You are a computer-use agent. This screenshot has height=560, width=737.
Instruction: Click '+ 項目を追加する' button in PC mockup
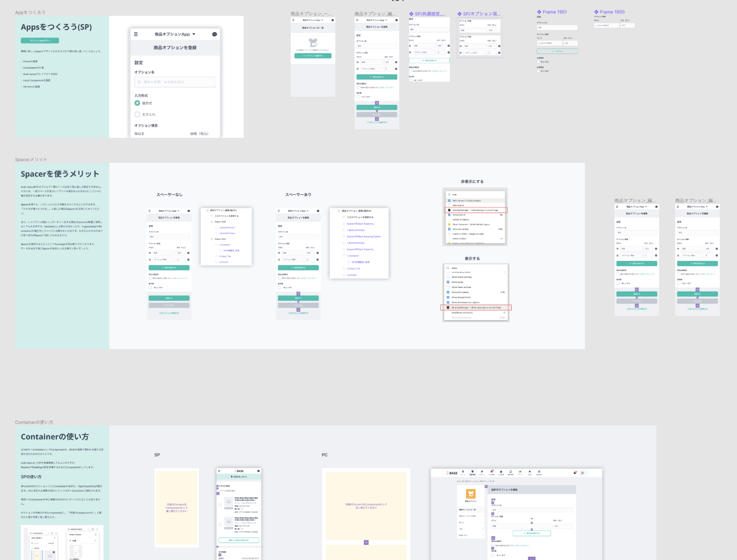(x=532, y=533)
